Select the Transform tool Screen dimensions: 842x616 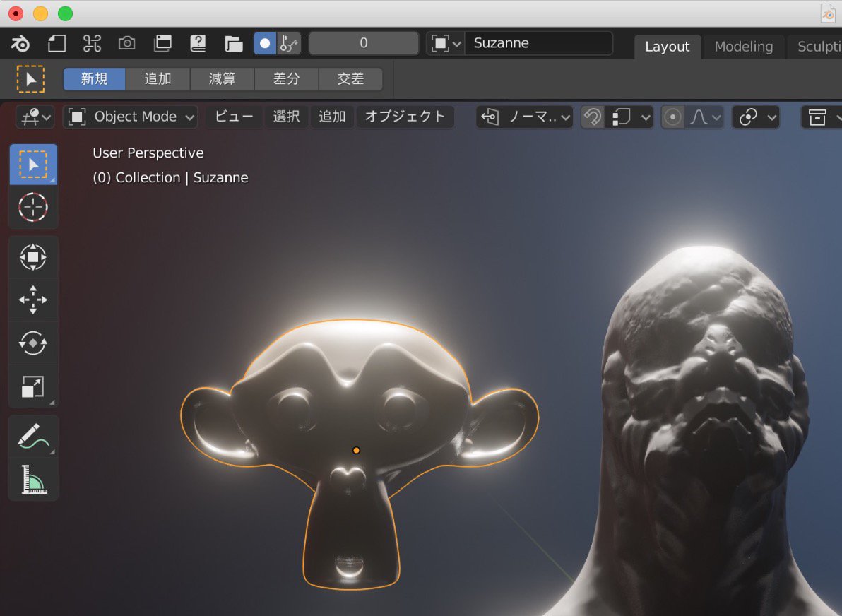pyautogui.click(x=33, y=256)
